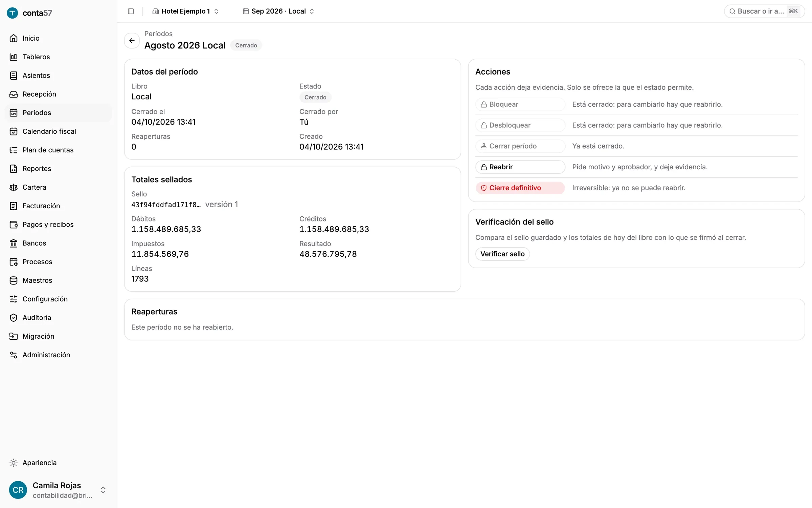This screenshot has width=812, height=508.
Task: Toggle the sidebar panel icon
Action: click(131, 11)
